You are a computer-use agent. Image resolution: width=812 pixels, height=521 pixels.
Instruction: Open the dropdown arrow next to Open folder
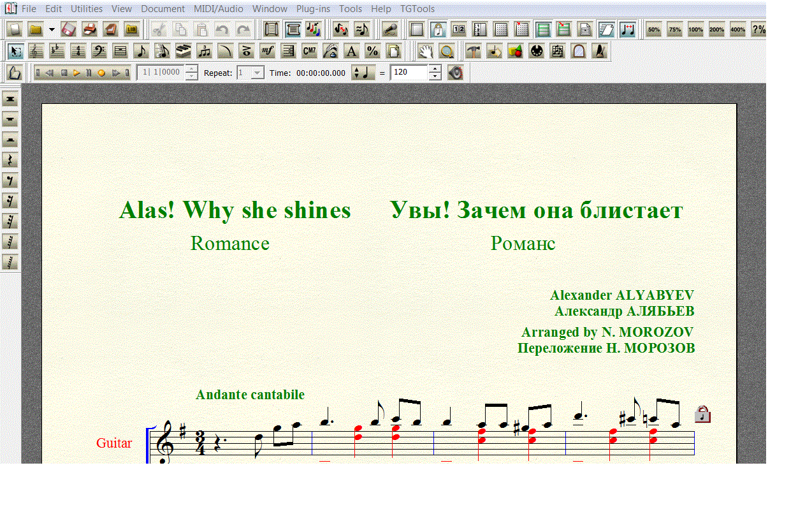[x=52, y=29]
